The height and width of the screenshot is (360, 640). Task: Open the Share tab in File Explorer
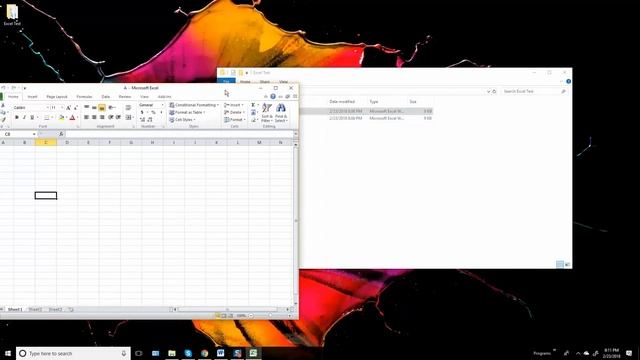coord(265,82)
